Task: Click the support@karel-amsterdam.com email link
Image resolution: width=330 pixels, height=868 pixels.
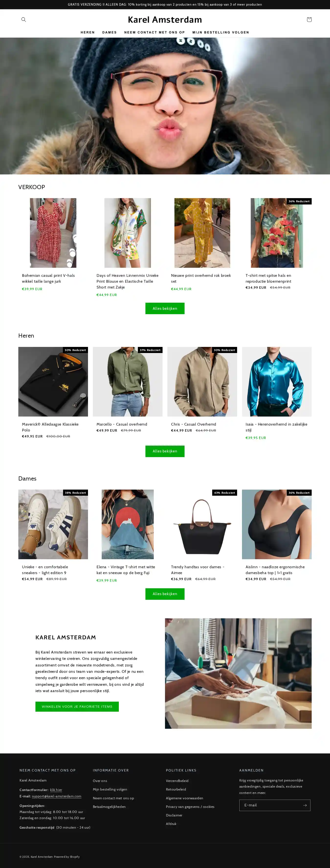Action: 57,796
